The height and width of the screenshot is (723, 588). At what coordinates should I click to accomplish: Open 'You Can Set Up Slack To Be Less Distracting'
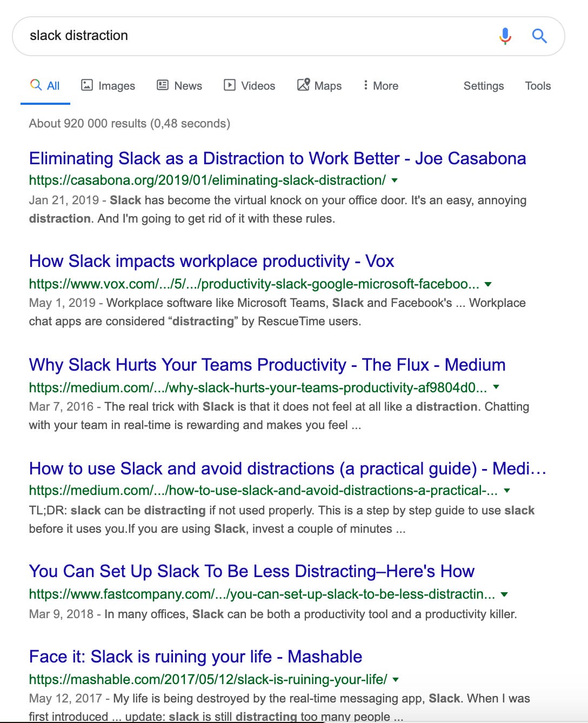pyautogui.click(x=252, y=571)
